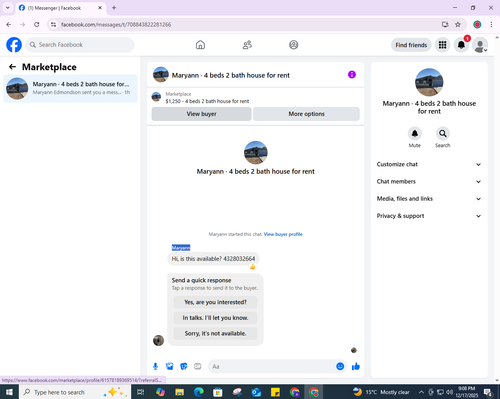Open Task View on the taskbar
The width and height of the screenshot is (500, 399).
(x=141, y=392)
